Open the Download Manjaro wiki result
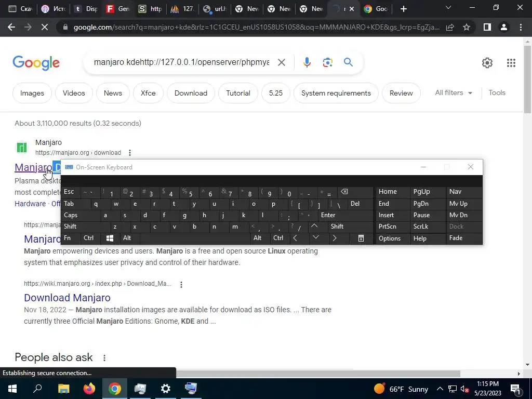The height and width of the screenshot is (399, 532). tap(67, 298)
